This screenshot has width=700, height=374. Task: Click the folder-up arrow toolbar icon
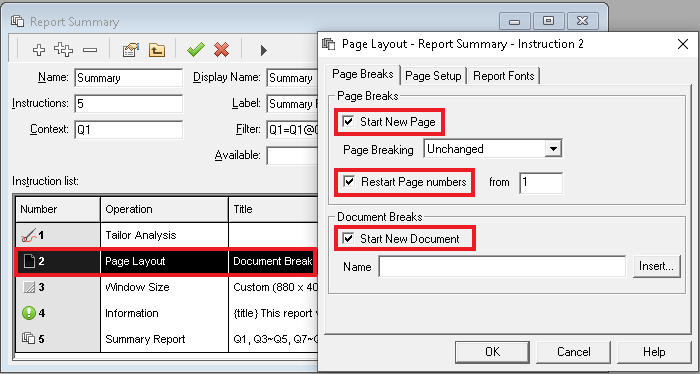157,50
